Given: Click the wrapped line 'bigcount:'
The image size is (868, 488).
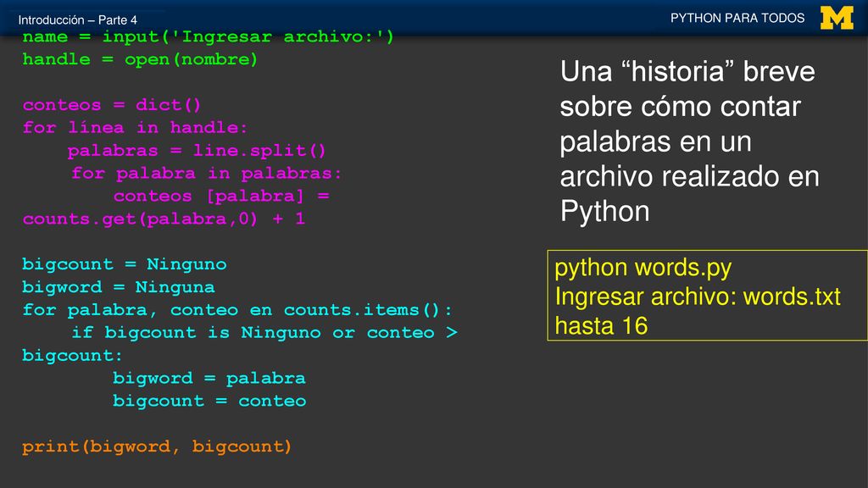Looking at the screenshot, I should click(x=72, y=355).
